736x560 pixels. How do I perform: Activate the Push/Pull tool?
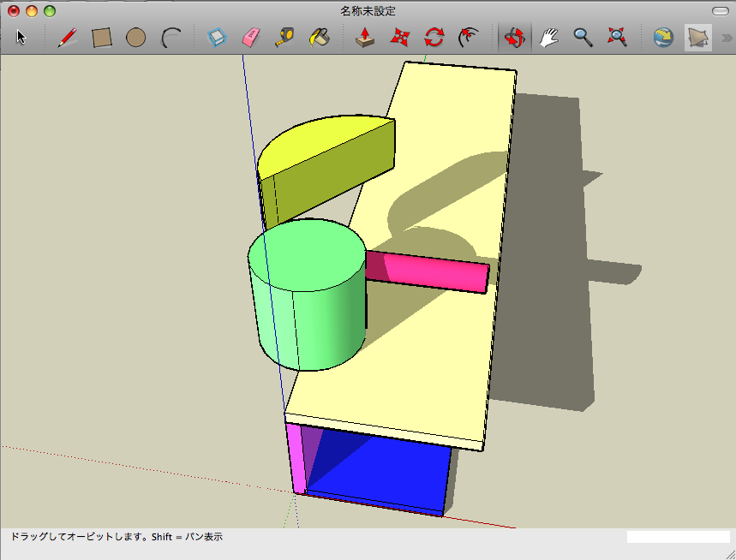pyautogui.click(x=365, y=38)
